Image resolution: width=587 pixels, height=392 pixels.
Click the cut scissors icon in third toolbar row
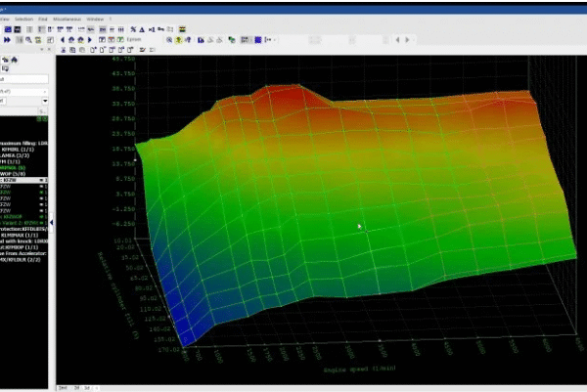click(64, 50)
